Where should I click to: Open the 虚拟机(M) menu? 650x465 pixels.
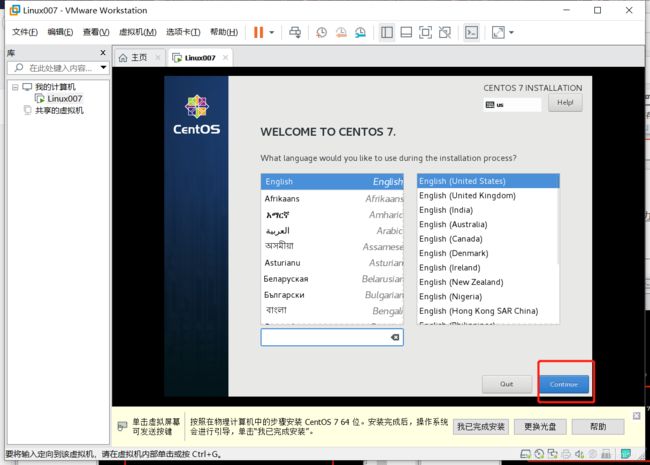(138, 32)
